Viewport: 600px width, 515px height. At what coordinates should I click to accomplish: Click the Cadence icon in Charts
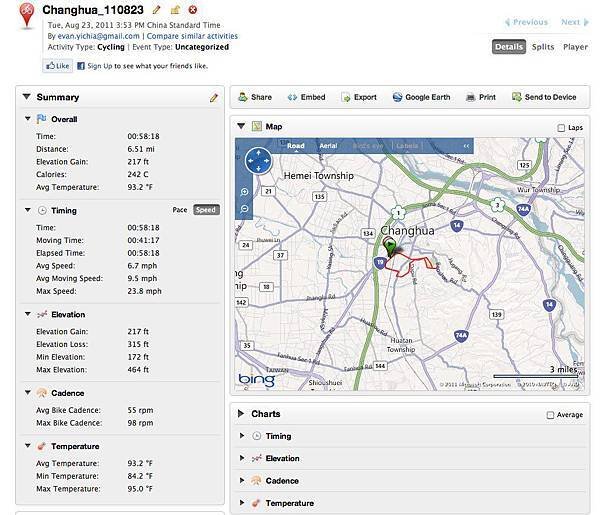point(256,481)
